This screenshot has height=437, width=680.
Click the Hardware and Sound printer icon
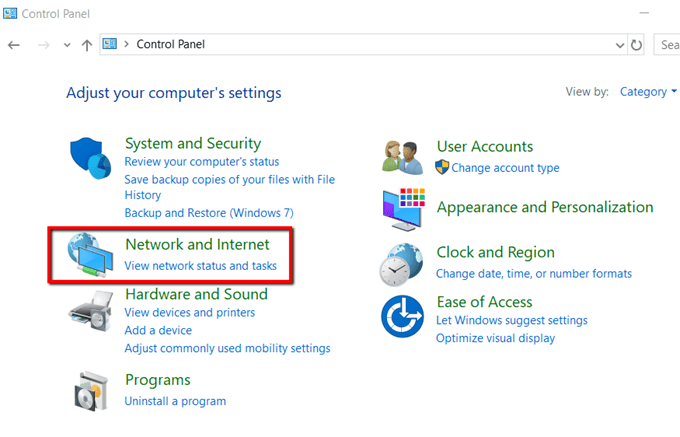91,312
